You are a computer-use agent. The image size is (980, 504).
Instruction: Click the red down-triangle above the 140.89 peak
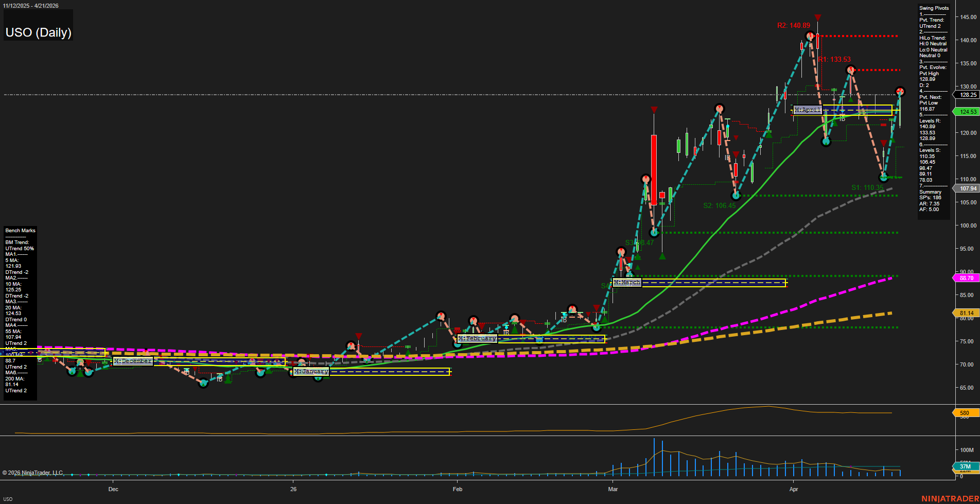pos(818,18)
